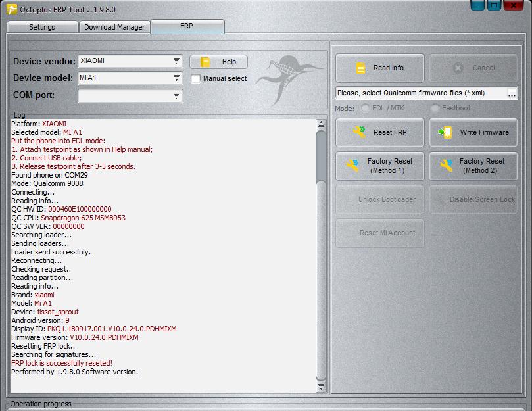Click 'Brand: xiaomi' log line
The image size is (532, 411).
click(x=33, y=295)
